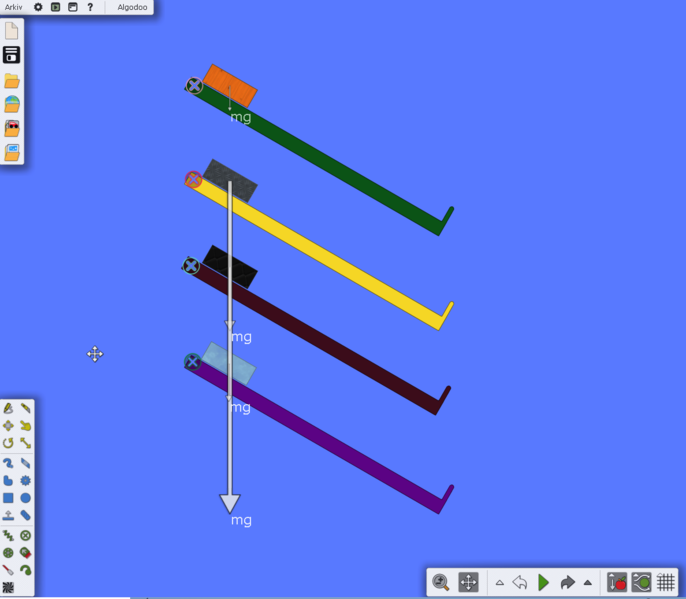Click the Algodoo title label

[132, 7]
